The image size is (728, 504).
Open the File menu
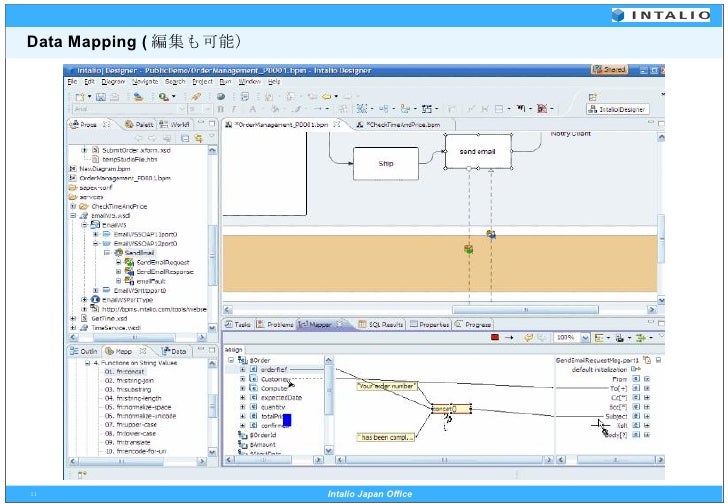(72, 82)
